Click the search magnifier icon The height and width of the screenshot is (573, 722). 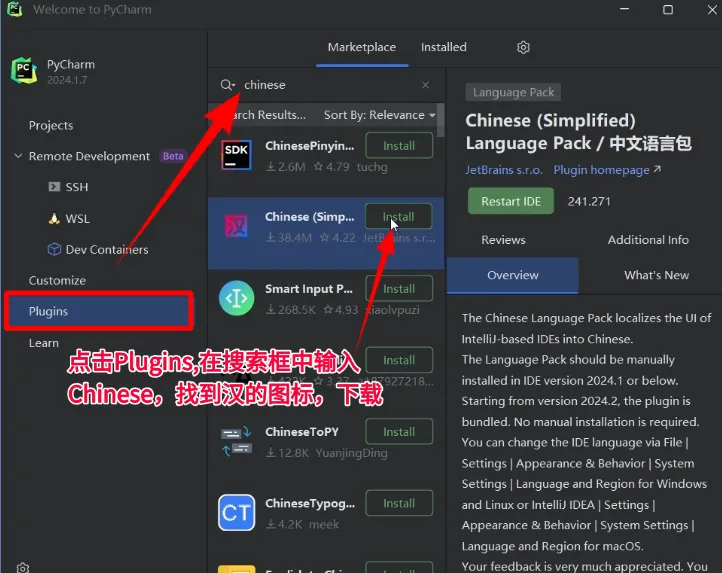226,85
